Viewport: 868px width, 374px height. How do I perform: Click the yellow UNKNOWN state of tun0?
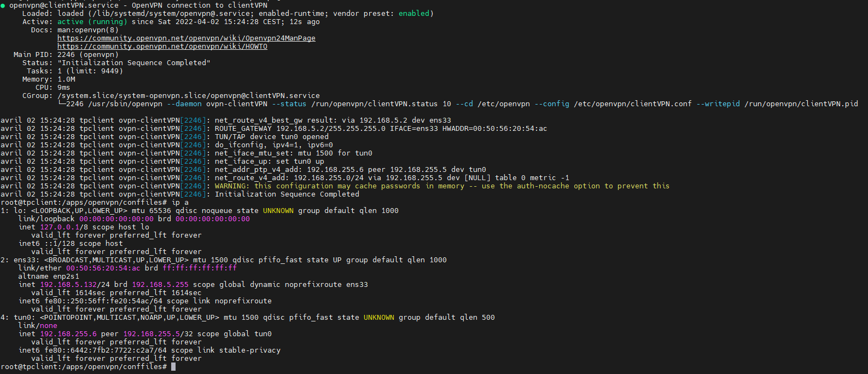tap(379, 318)
